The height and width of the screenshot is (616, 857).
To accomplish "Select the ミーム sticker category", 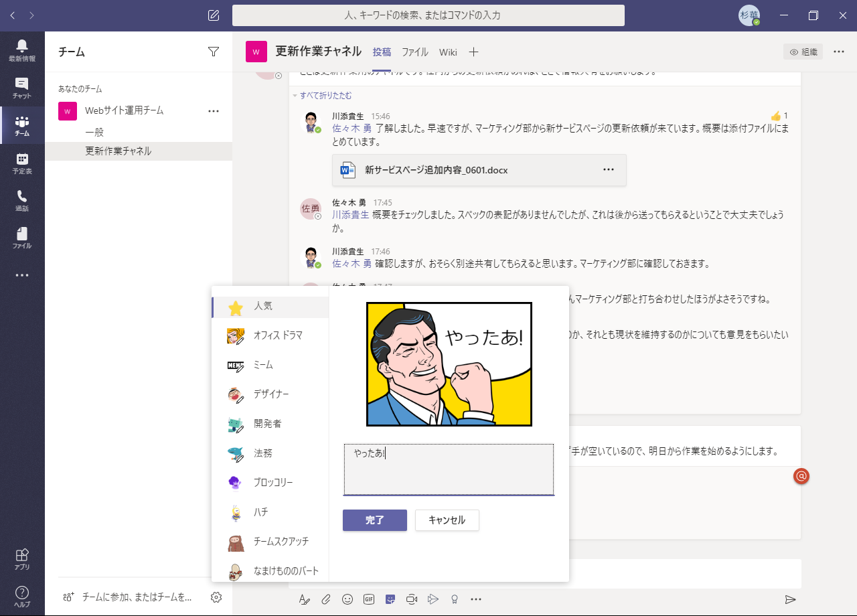I will pos(270,365).
